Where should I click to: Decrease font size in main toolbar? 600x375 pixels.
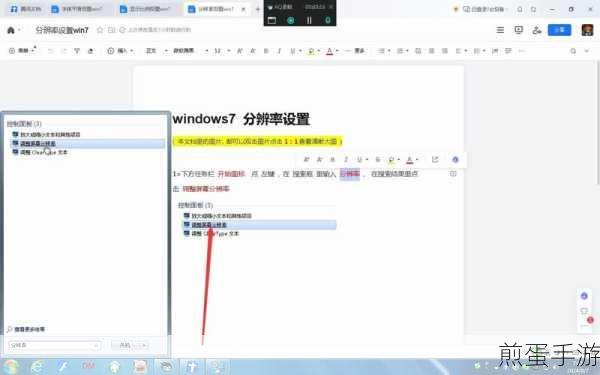(253, 51)
